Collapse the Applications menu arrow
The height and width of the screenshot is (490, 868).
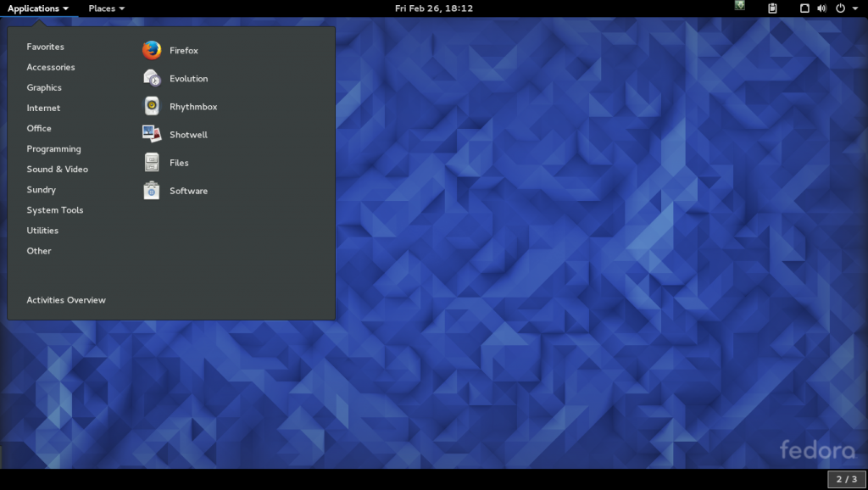tap(66, 8)
